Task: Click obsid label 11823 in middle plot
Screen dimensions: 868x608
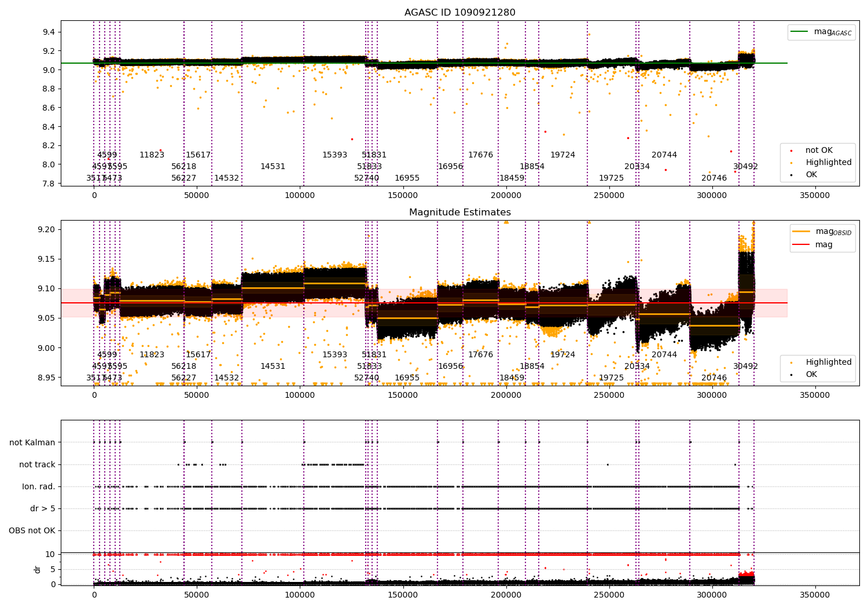Action: tap(152, 355)
